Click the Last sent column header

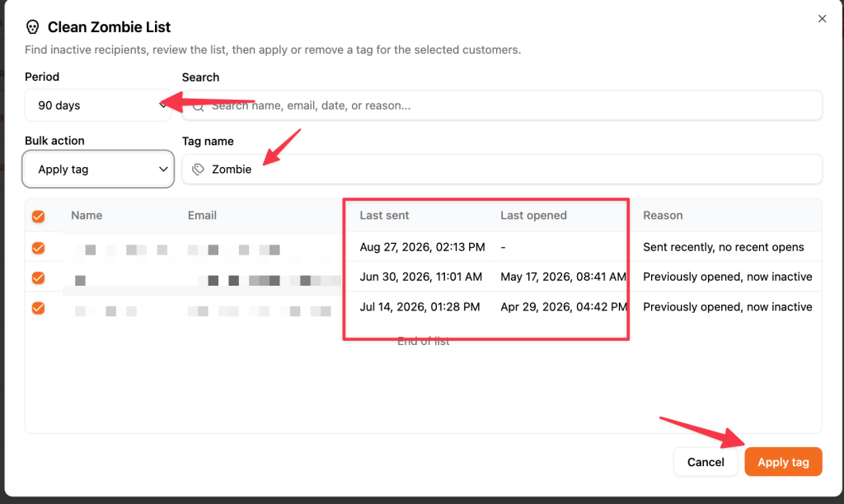tap(384, 215)
